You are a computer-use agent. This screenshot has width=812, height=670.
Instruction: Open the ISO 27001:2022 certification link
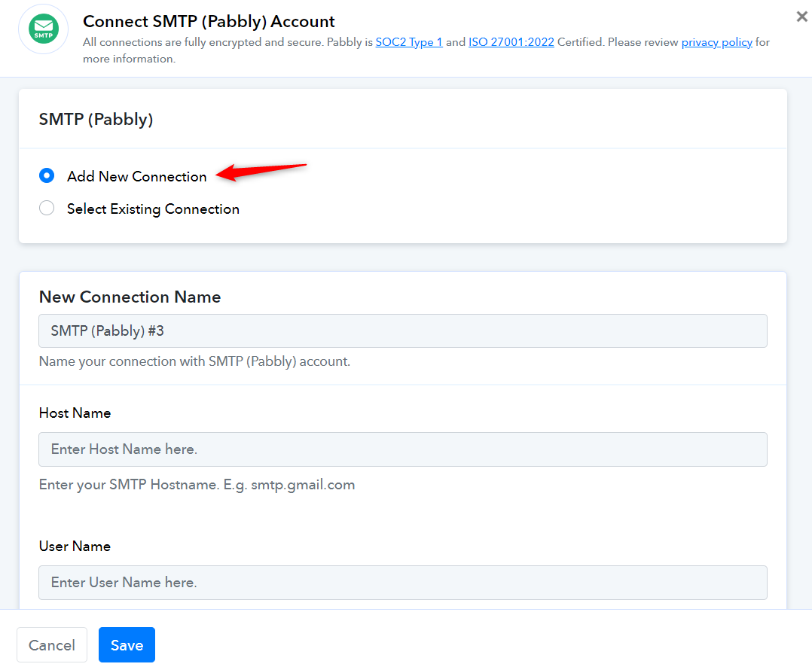[511, 42]
